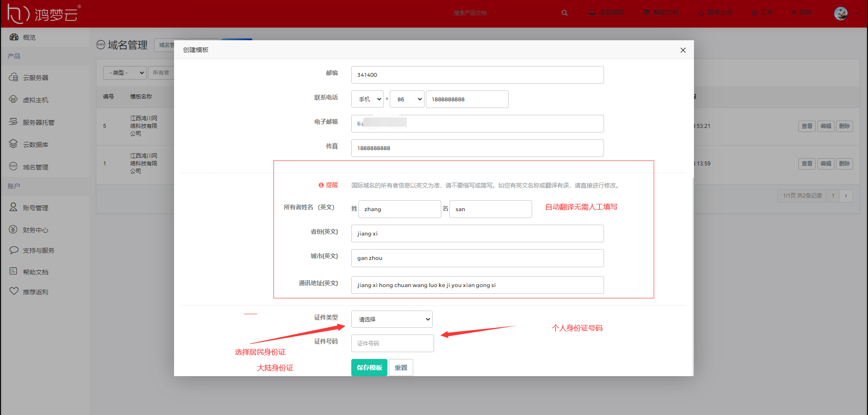This screenshot has width=868, height=415.
Task: Click the 财务中心 yen icon in sidebar
Action: (14, 230)
